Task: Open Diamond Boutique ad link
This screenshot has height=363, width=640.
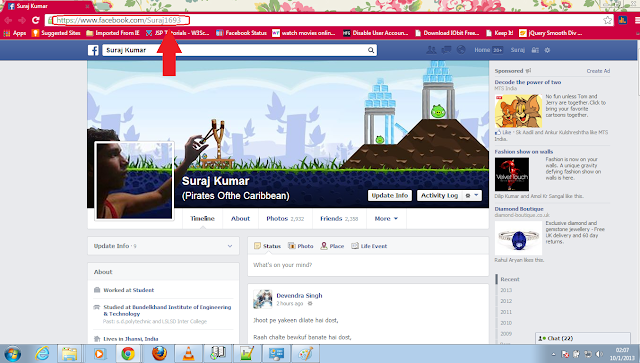Action: [x=519, y=209]
